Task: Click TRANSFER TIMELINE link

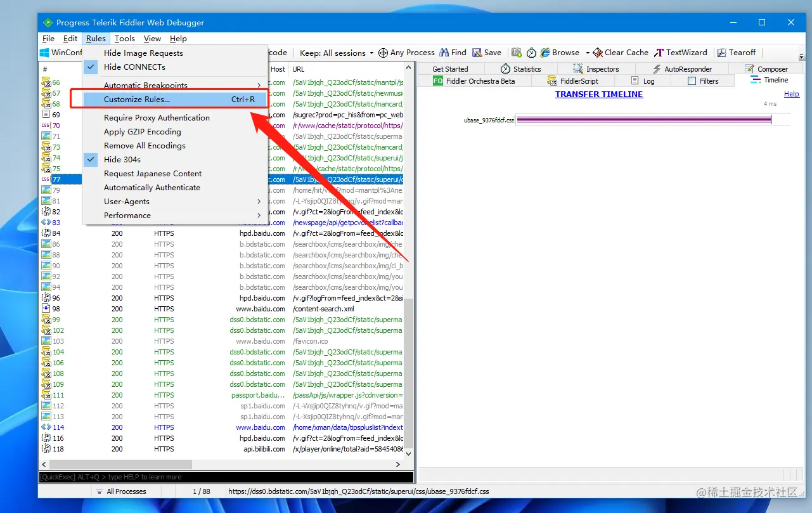Action: 599,94
